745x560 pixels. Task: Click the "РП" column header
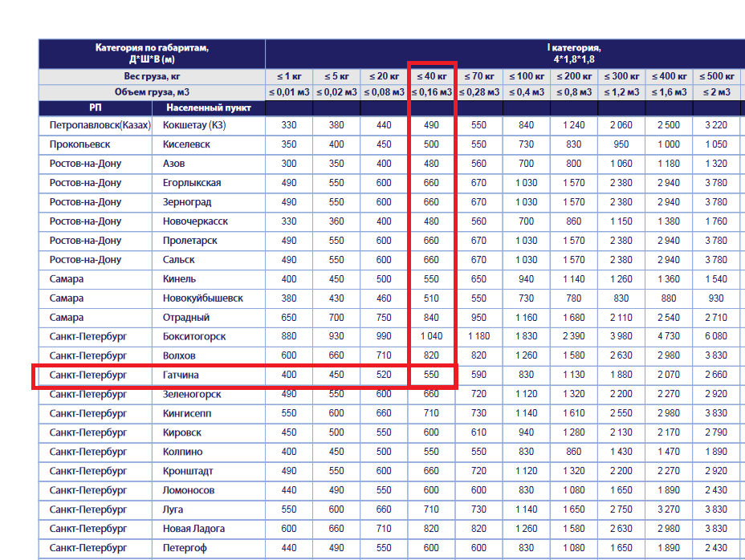tap(96, 108)
